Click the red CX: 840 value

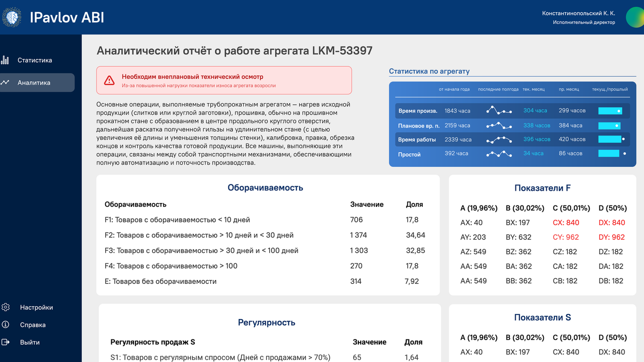click(566, 223)
